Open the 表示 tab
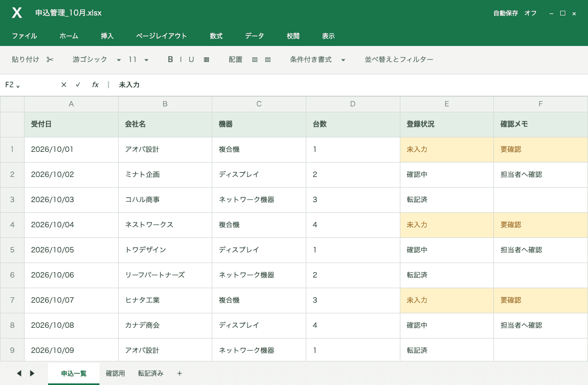 point(328,36)
